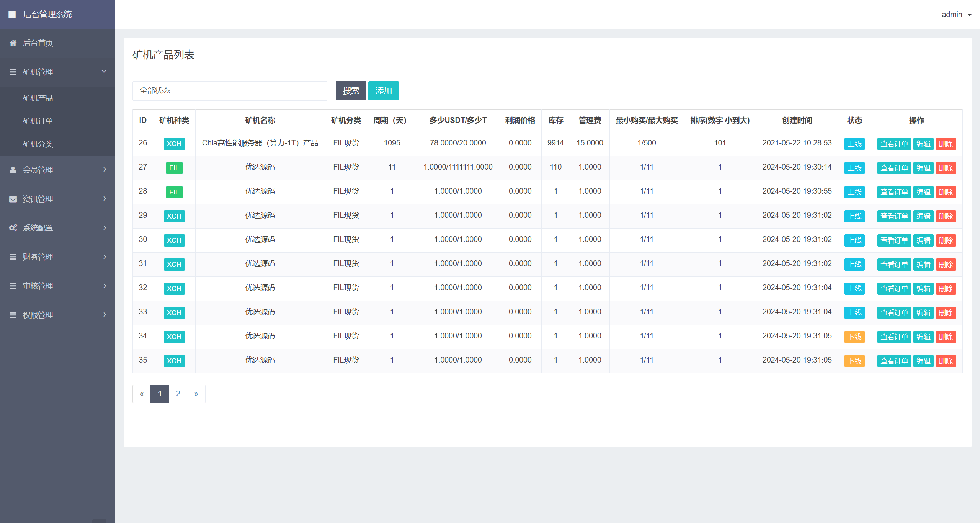This screenshot has width=980, height=523.
Task: Click the gears icon beside 系统配置
Action: click(13, 228)
